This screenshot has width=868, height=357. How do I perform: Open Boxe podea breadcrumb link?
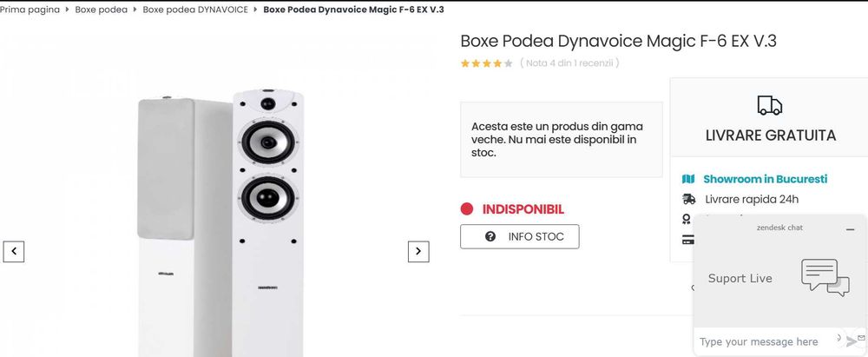[101, 10]
